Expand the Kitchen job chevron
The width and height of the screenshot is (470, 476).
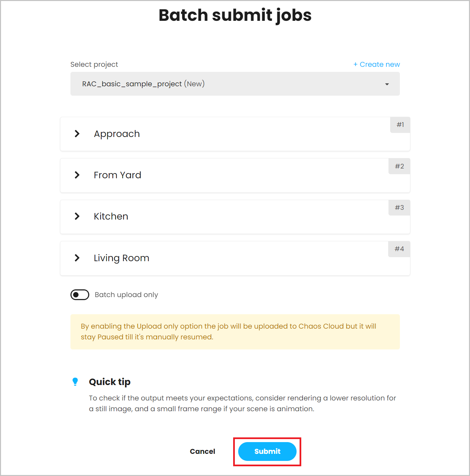(x=77, y=216)
